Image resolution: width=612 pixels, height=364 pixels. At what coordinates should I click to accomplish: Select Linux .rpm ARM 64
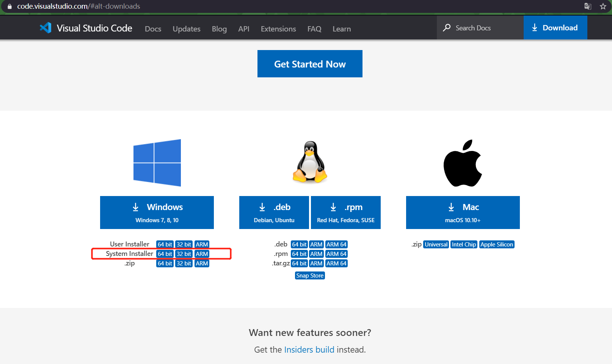coord(336,254)
